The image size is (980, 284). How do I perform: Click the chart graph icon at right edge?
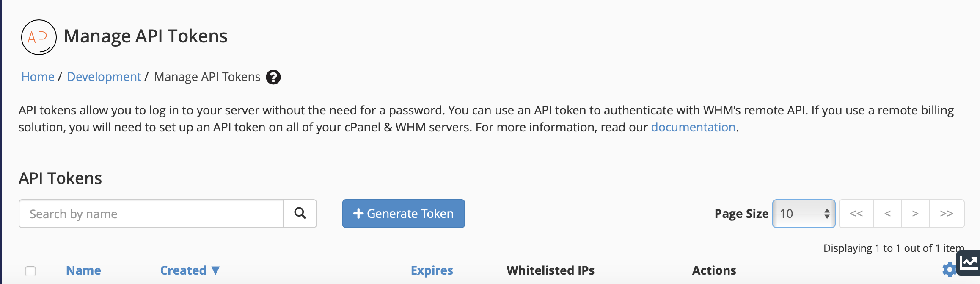click(969, 263)
